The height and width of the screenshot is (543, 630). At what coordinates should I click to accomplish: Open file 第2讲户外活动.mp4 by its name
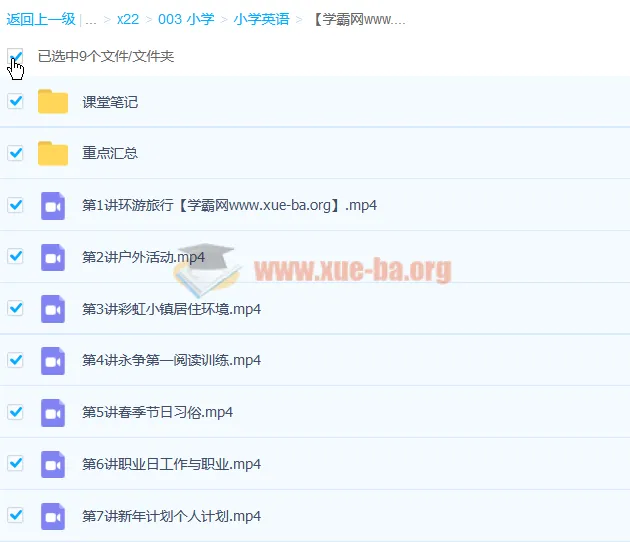(143, 257)
